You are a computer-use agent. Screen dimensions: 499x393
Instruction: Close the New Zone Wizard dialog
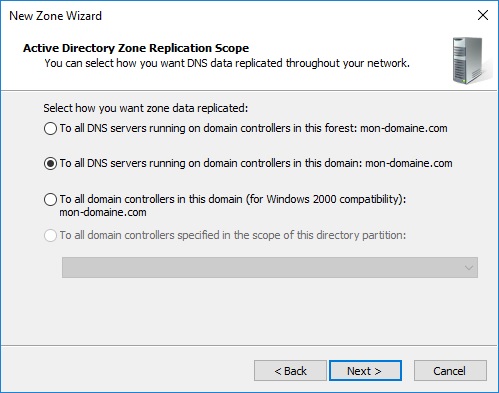click(483, 15)
